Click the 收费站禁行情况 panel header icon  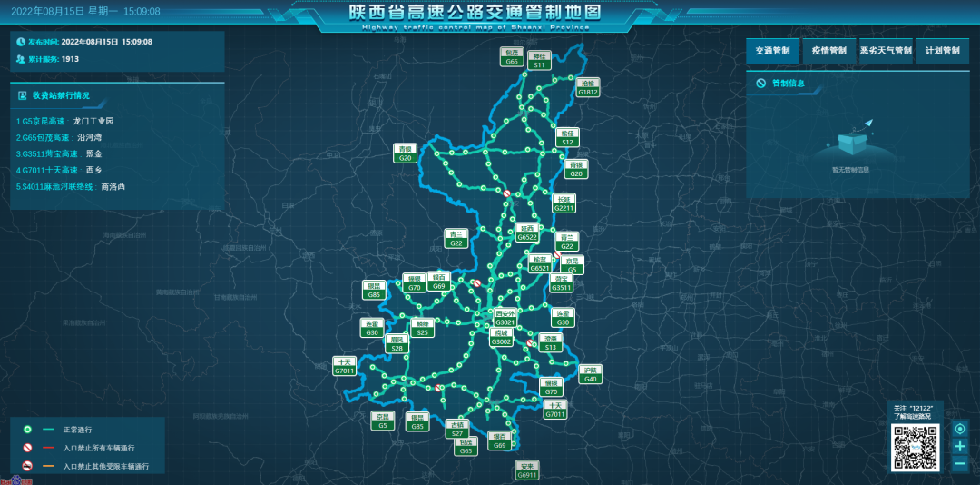point(22,94)
